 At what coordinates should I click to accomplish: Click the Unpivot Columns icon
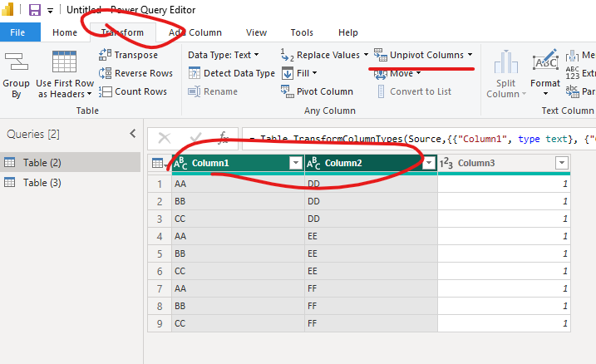tap(381, 55)
